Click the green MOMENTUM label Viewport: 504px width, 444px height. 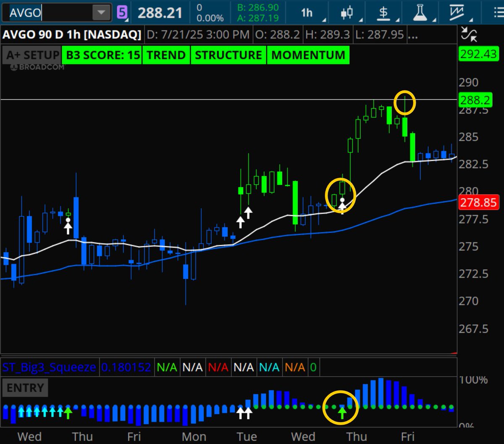pyautogui.click(x=308, y=55)
